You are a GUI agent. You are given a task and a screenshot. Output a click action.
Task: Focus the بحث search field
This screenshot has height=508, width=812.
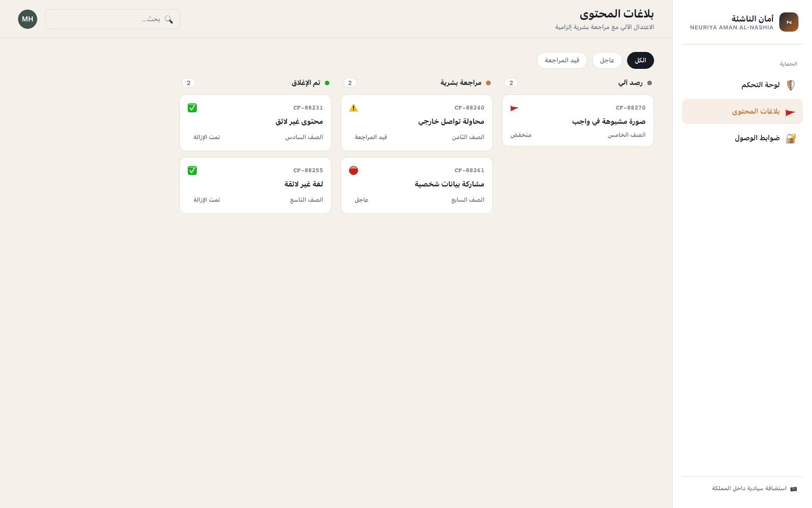click(113, 19)
